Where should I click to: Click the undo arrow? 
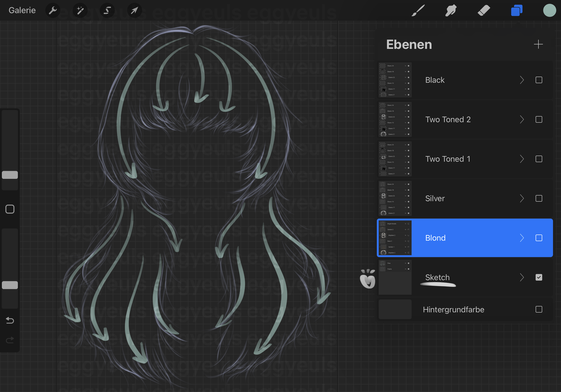click(10, 320)
